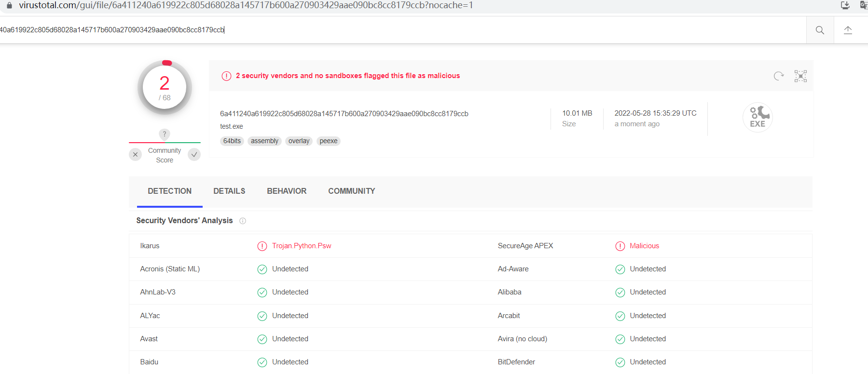Click the browser install app icon
This screenshot has height=374, width=868.
coord(845,5)
